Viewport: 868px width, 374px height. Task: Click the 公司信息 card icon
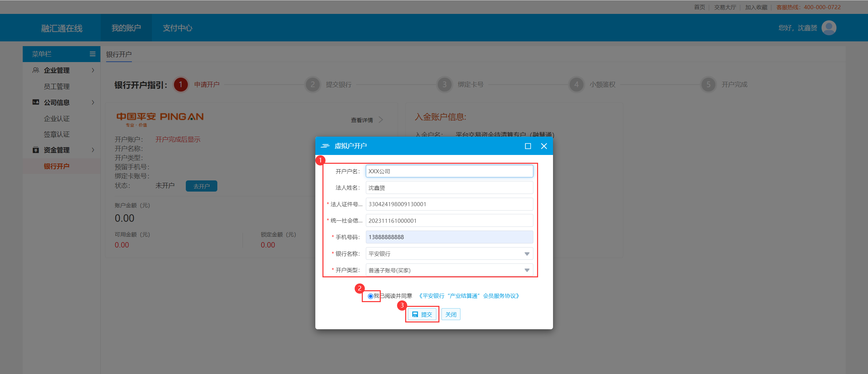(36, 102)
